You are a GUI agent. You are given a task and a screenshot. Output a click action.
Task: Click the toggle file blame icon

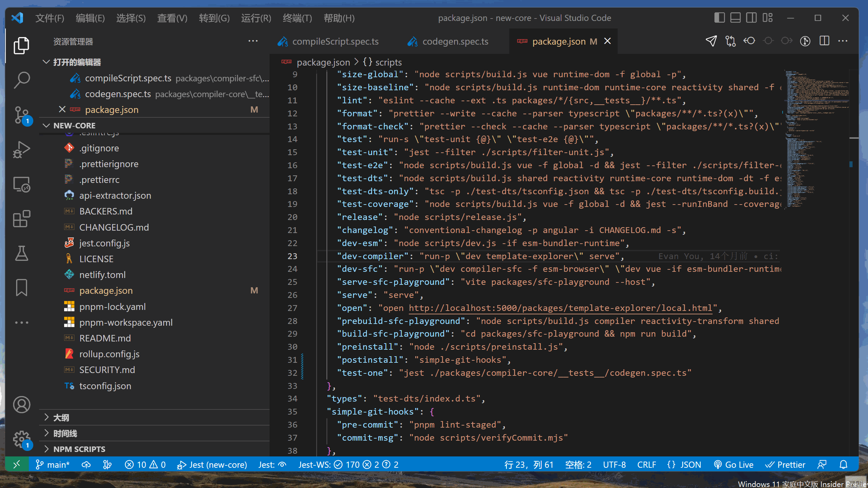tap(805, 41)
